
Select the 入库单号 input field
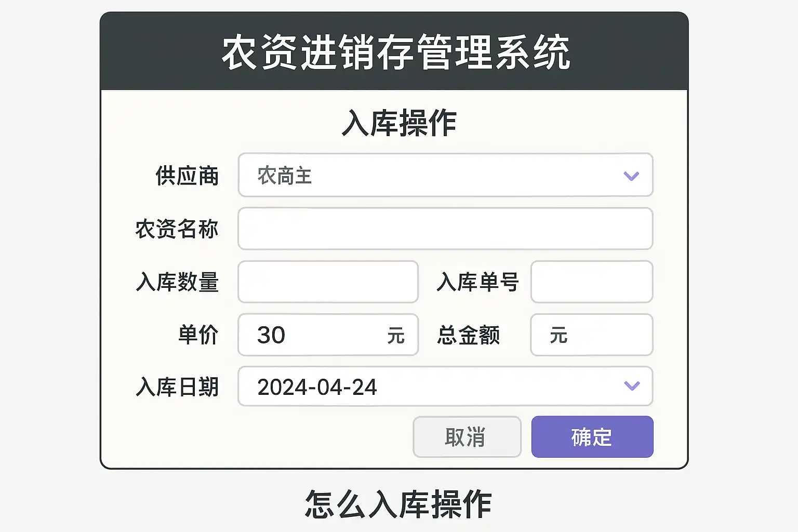(591, 282)
